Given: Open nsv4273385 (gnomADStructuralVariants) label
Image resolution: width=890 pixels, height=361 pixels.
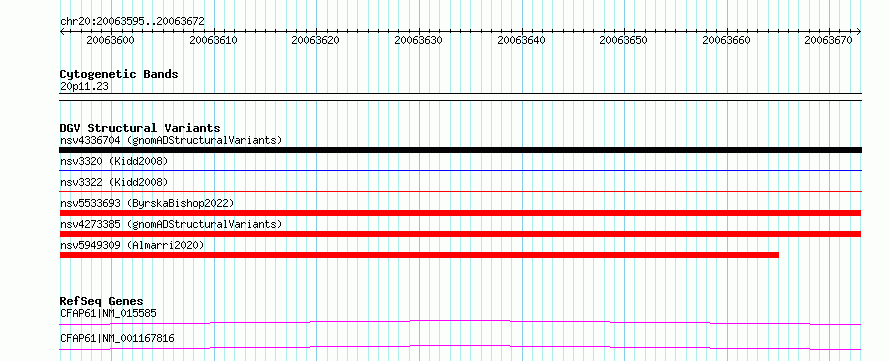Looking at the screenshot, I should [171, 224].
